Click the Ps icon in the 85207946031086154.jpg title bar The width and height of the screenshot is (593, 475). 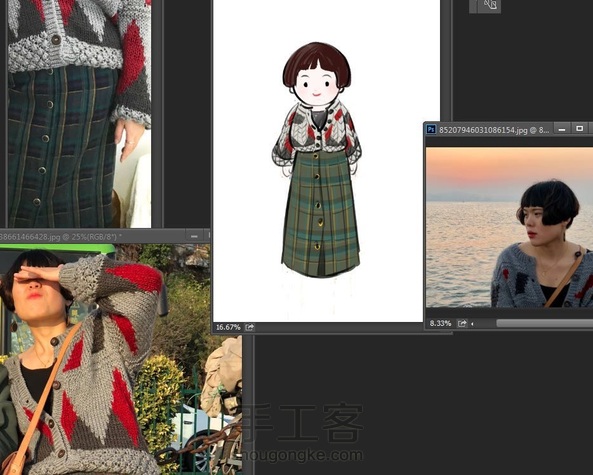click(x=431, y=129)
